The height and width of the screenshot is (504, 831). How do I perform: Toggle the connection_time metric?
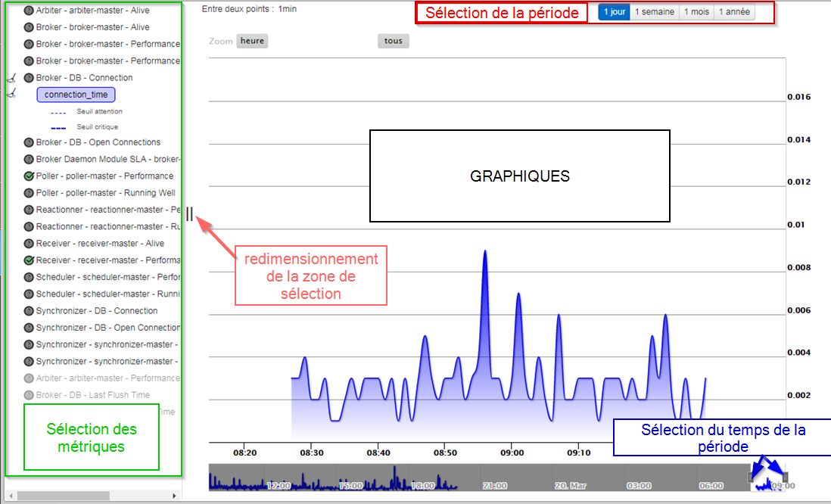(x=76, y=95)
